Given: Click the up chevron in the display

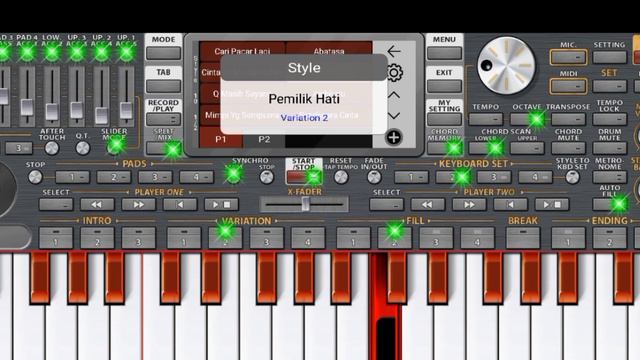Looking at the screenshot, I should [394, 95].
